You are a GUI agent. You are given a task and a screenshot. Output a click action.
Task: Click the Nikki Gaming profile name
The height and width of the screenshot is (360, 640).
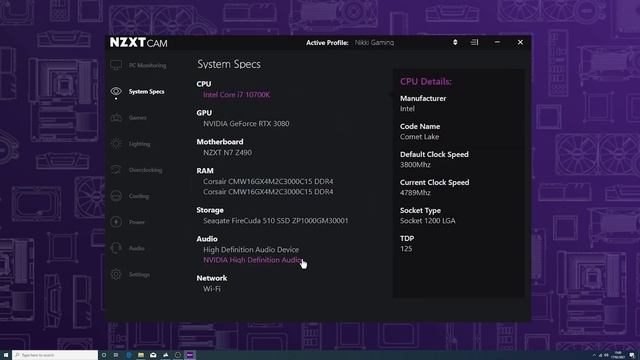click(x=374, y=42)
